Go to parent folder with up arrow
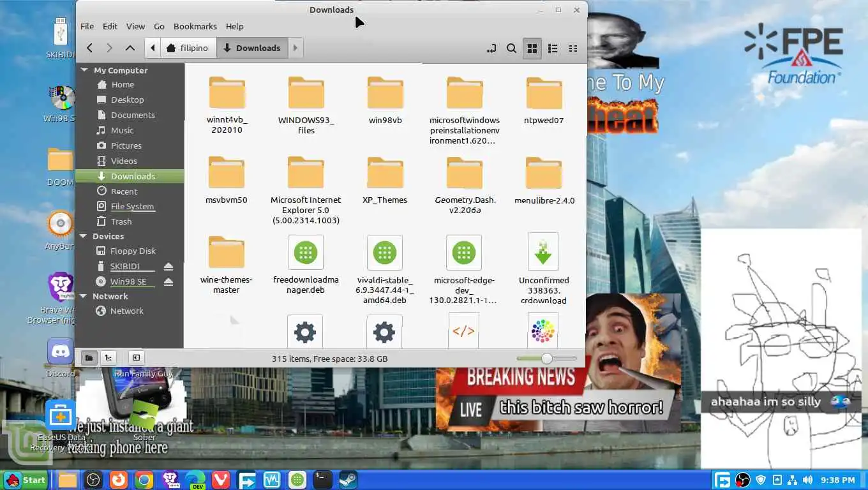The image size is (868, 490). 130,48
